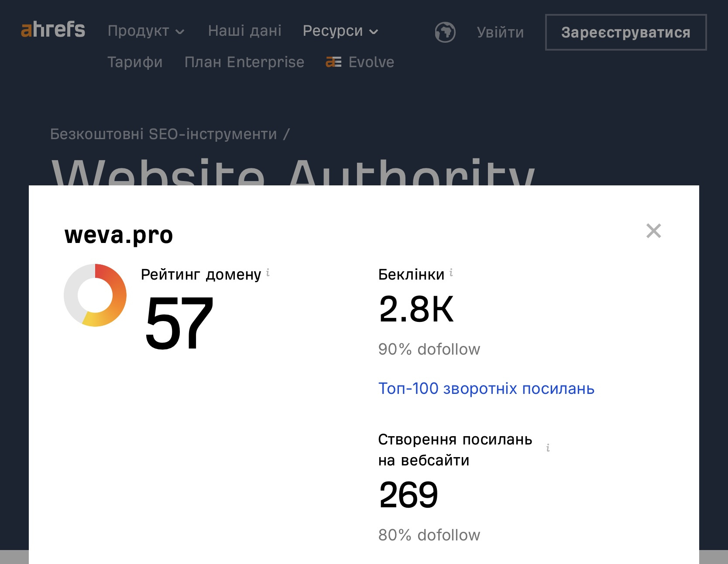The width and height of the screenshot is (728, 564).
Task: Open Топ-100 зворотніх посилань link
Action: pyautogui.click(x=486, y=388)
